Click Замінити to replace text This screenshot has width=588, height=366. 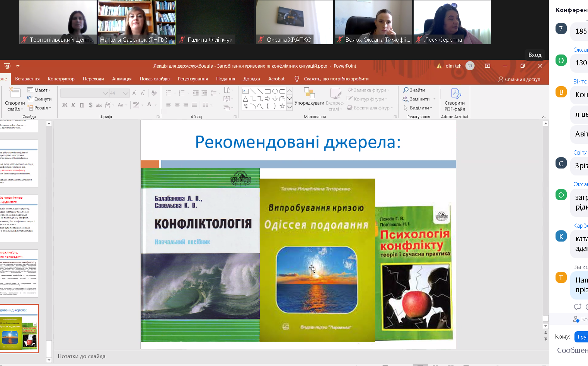point(417,99)
